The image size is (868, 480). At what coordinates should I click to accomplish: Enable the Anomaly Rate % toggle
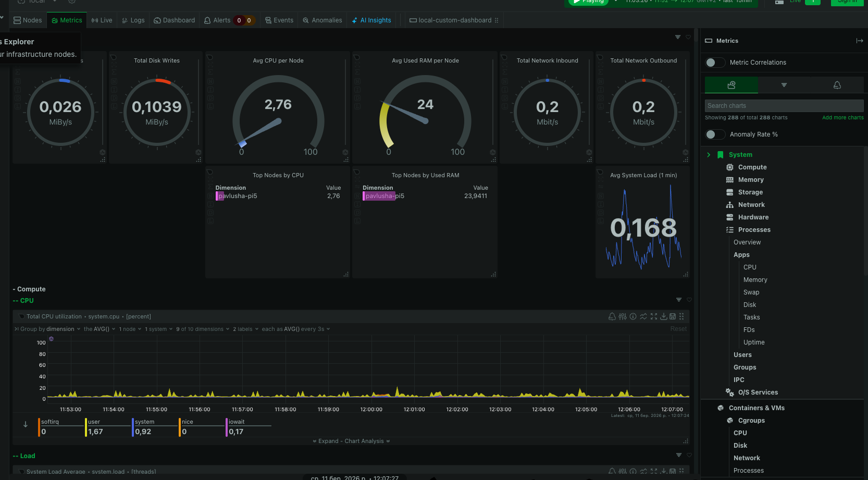click(x=715, y=134)
